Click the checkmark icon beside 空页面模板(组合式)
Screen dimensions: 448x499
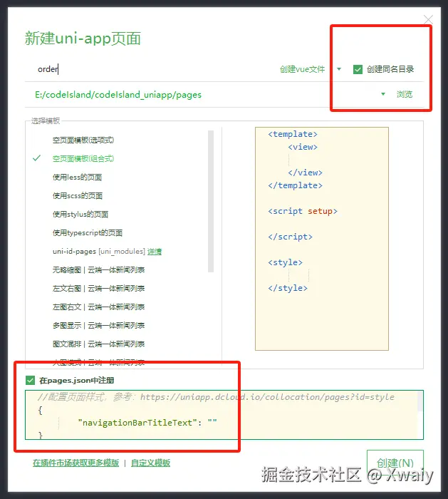[x=37, y=158]
